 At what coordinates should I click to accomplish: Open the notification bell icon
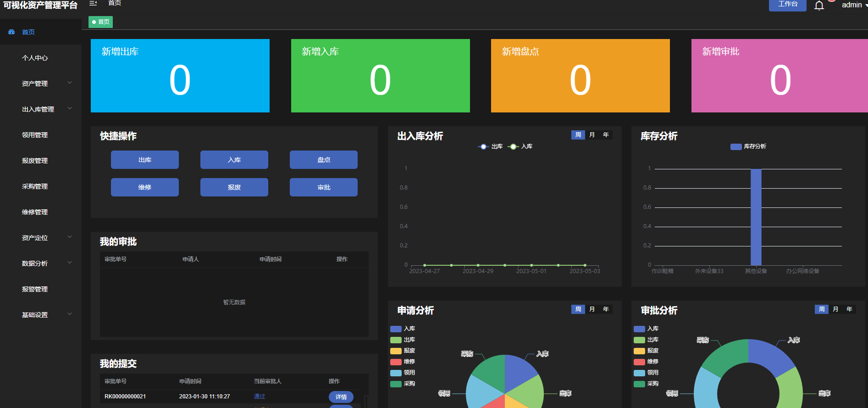pos(819,5)
